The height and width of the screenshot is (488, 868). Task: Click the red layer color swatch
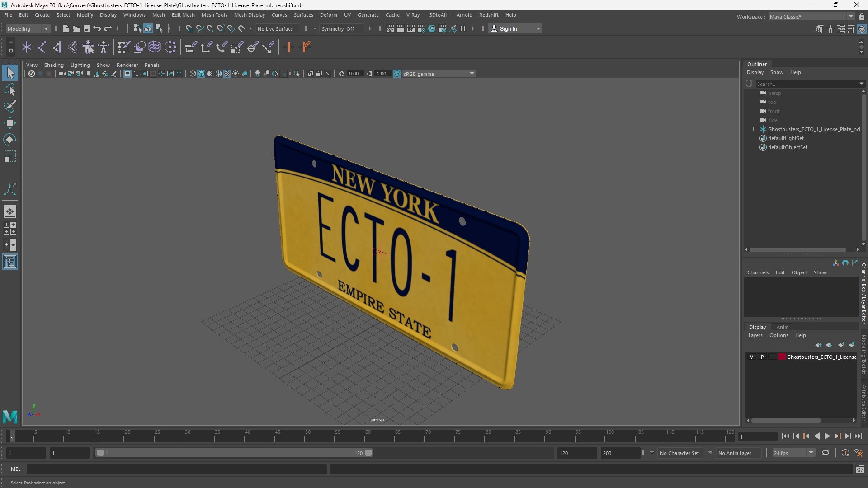[x=782, y=357]
